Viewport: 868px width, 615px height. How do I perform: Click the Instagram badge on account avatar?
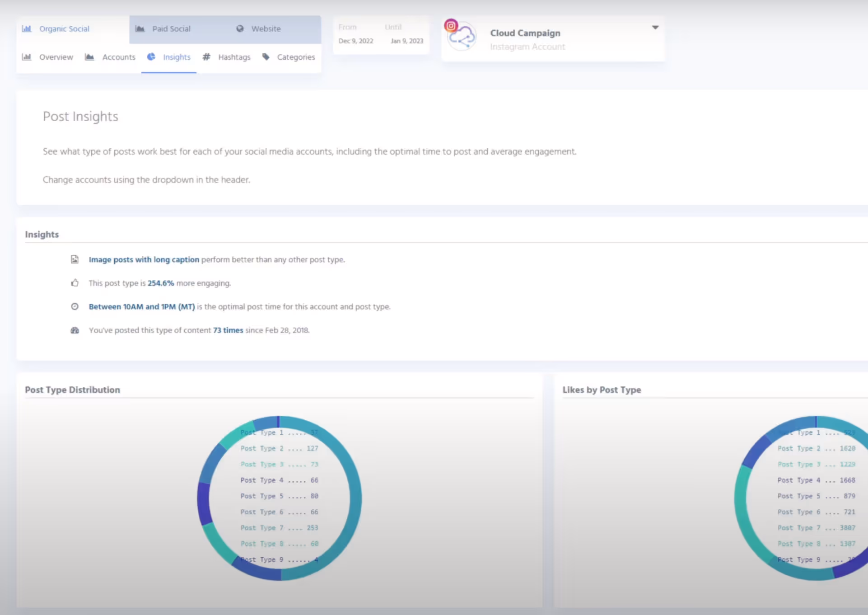coord(451,26)
